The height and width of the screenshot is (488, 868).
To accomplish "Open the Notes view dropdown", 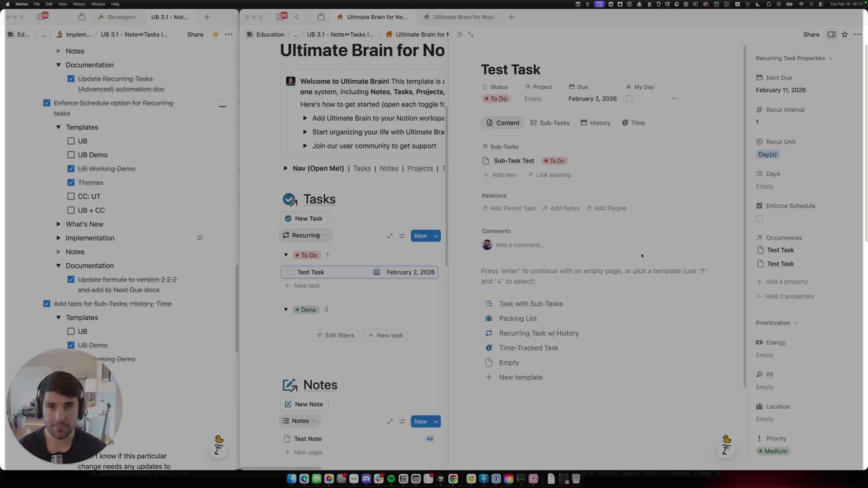I will point(300,421).
